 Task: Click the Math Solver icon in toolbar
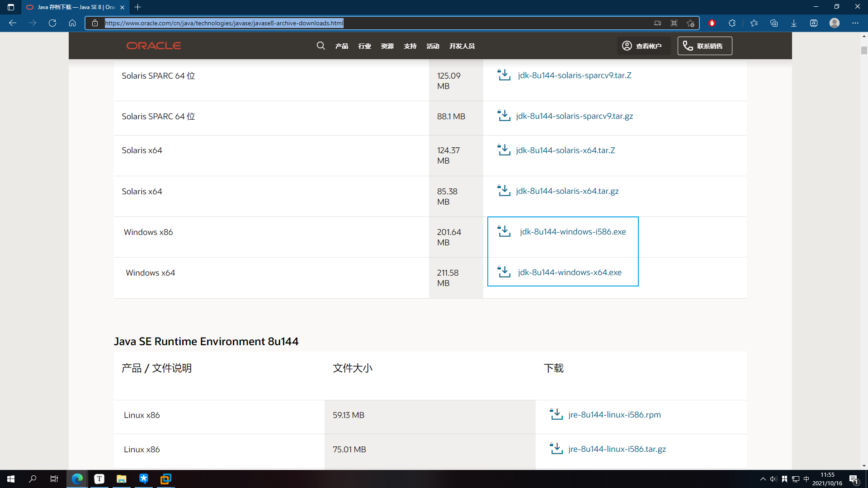click(813, 23)
